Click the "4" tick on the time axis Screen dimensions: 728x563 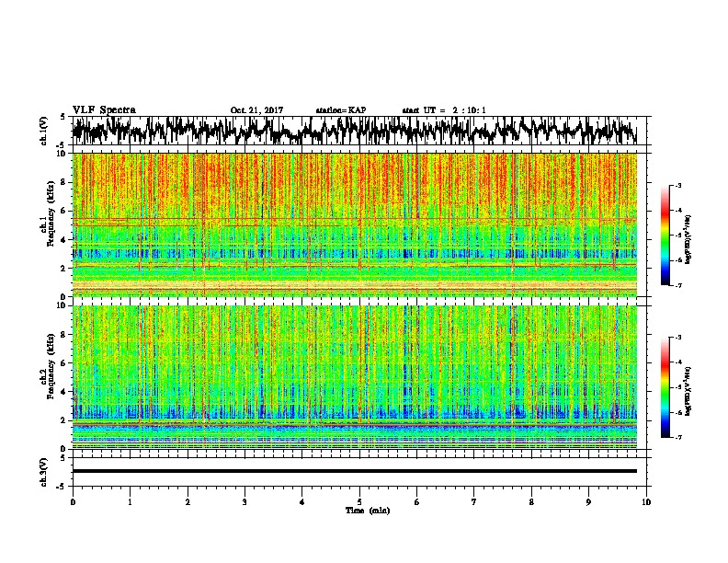pyautogui.click(x=302, y=501)
